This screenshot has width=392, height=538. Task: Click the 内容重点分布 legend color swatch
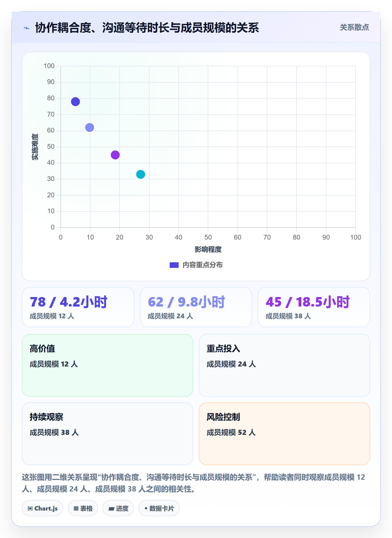[x=174, y=265]
